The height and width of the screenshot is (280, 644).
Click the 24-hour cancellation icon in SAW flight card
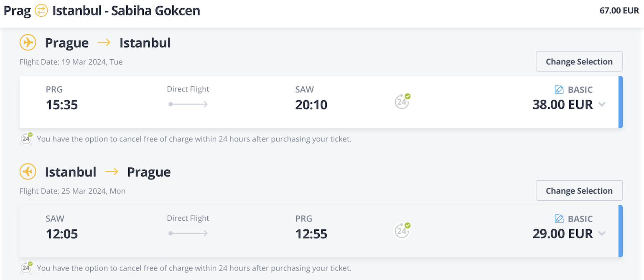coord(402,231)
